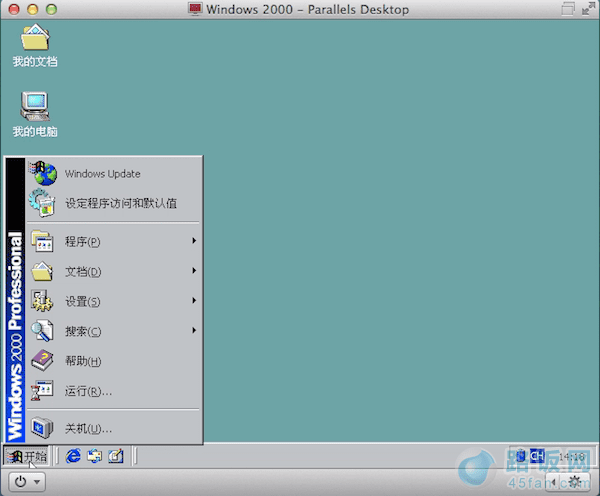
Task: Expand the 文档(D) submenu arrow
Action: [x=194, y=270]
